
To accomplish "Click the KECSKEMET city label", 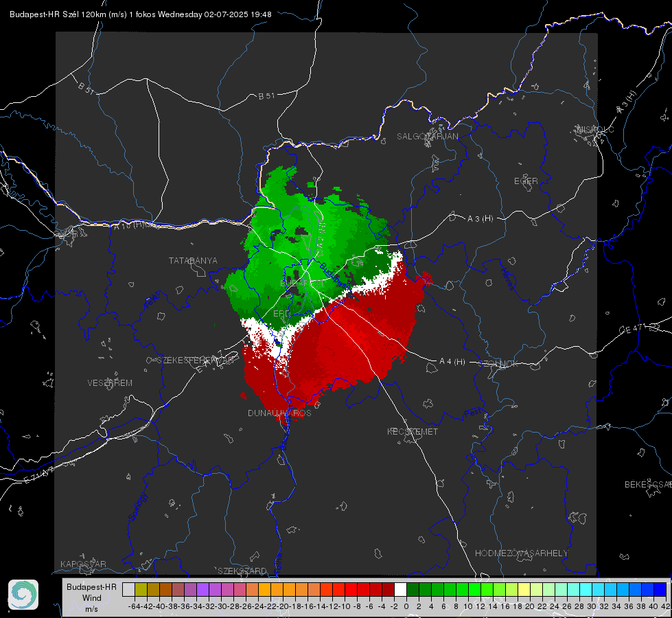I will point(413,431).
